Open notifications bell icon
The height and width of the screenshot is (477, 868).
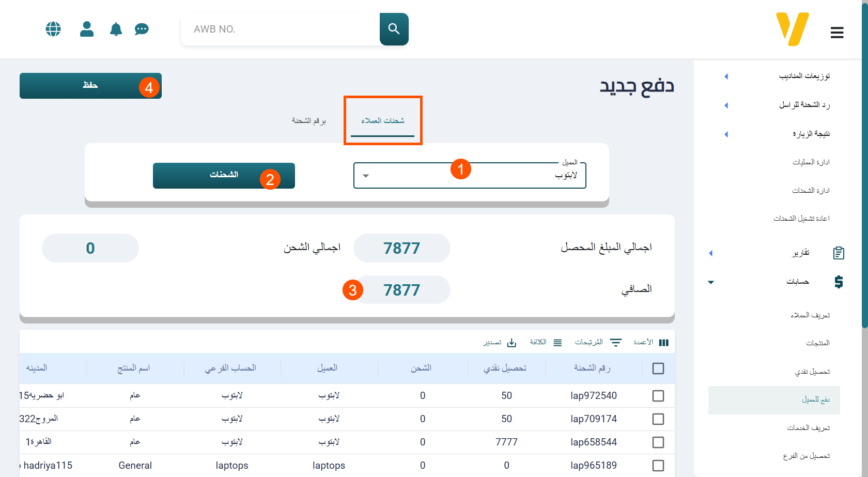[116, 29]
